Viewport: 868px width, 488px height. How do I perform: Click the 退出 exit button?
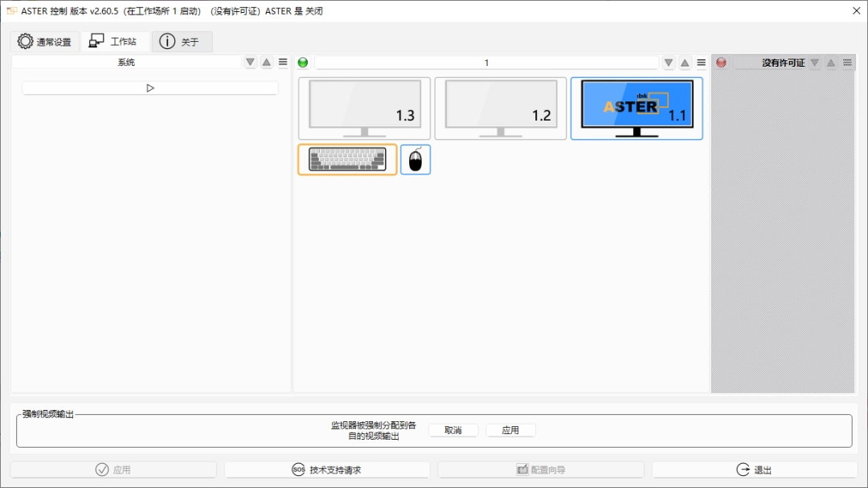pos(754,470)
